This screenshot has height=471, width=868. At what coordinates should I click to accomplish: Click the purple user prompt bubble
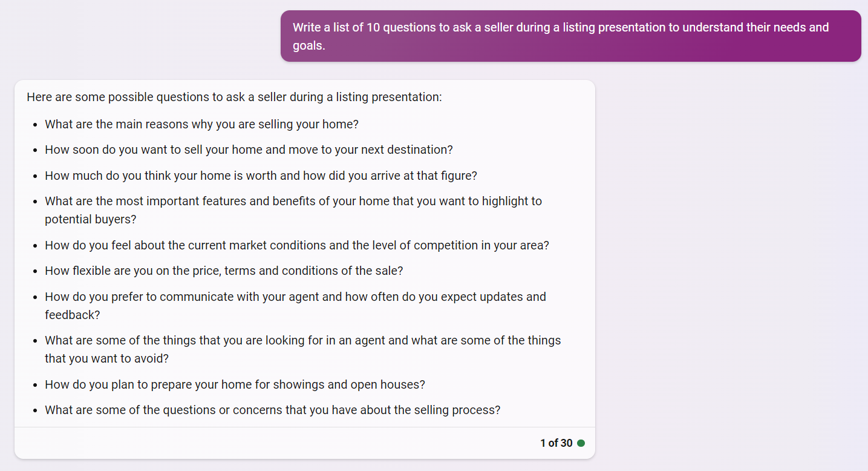click(570, 36)
